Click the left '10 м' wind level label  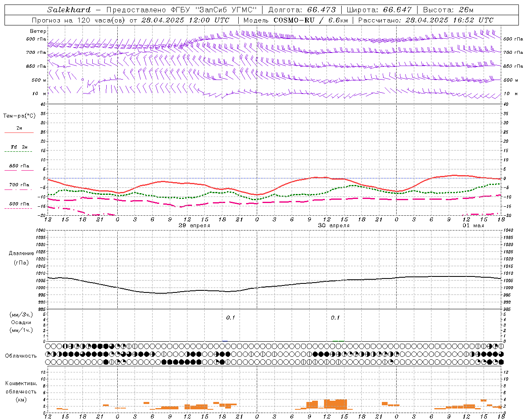[39, 94]
